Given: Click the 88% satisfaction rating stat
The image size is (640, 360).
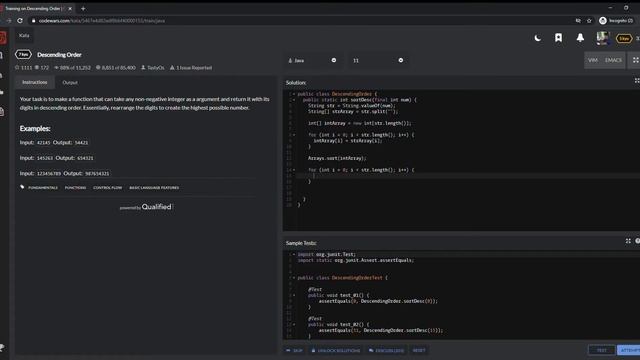Looking at the screenshot, I should click(72, 68).
